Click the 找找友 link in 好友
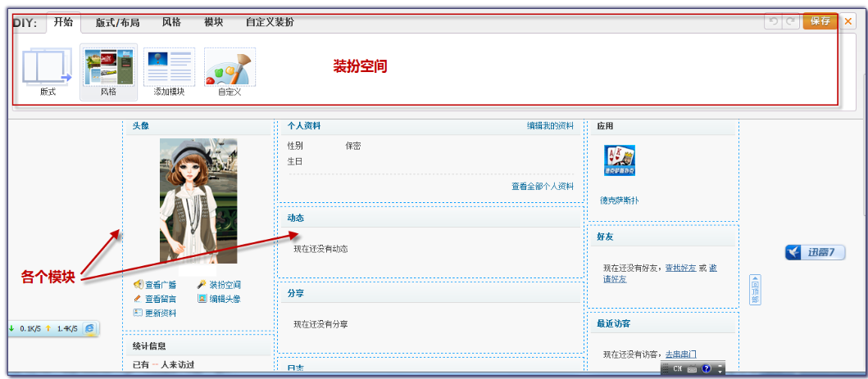This screenshot has height=379, width=868. tap(680, 268)
